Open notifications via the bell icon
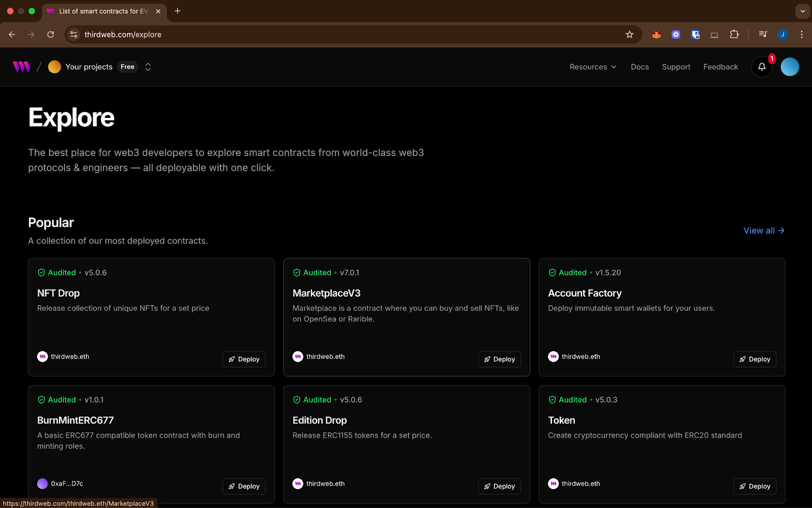The image size is (812, 508). [x=761, y=67]
